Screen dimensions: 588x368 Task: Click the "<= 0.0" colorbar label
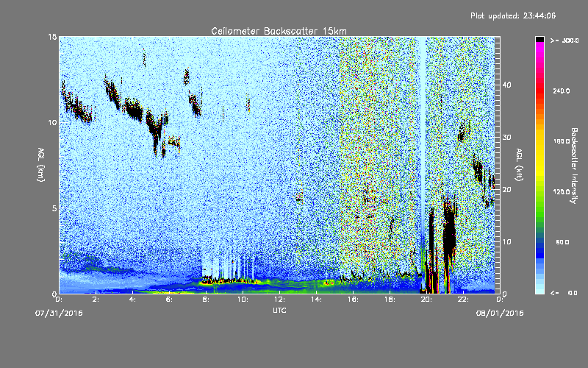point(564,293)
